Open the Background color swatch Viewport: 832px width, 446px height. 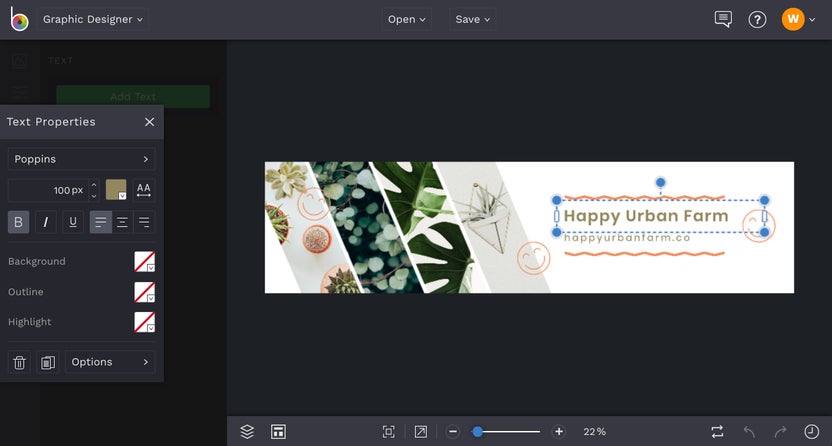click(144, 261)
